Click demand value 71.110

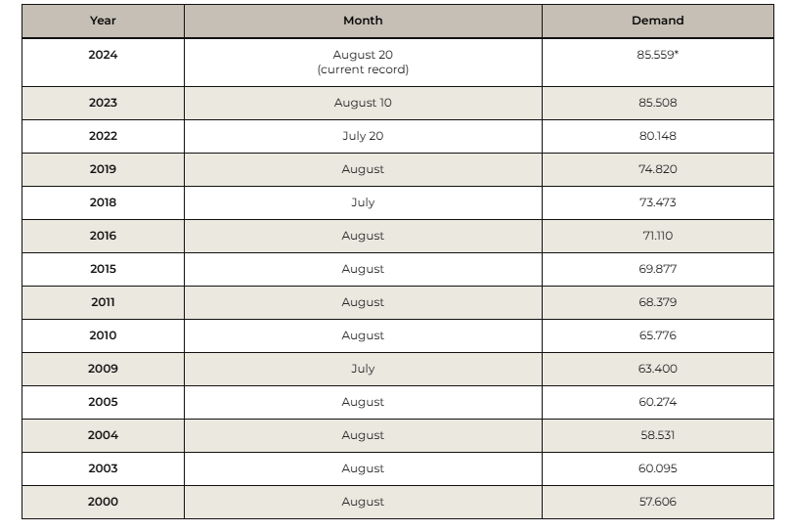[x=656, y=236]
